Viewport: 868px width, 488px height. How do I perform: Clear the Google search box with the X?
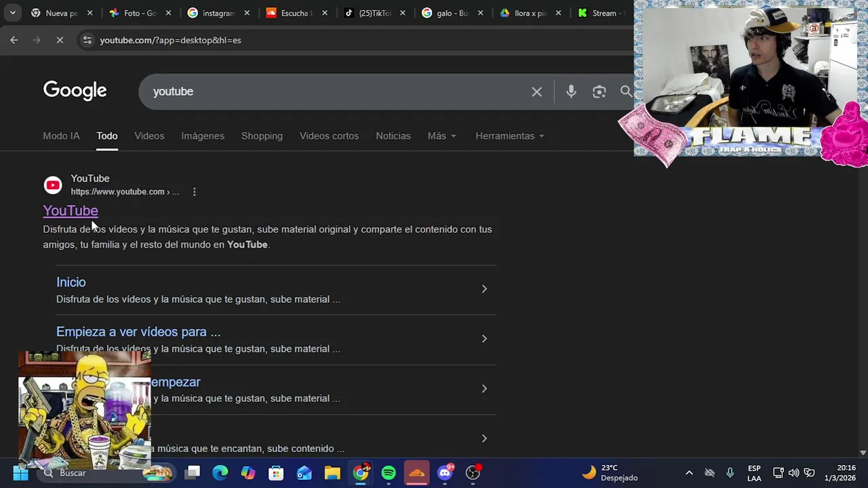(536, 91)
